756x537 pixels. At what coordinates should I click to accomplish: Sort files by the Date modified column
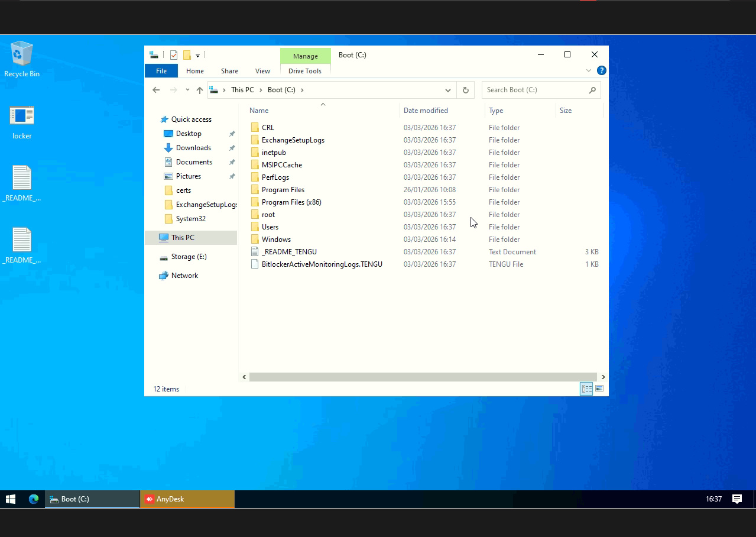426,111
